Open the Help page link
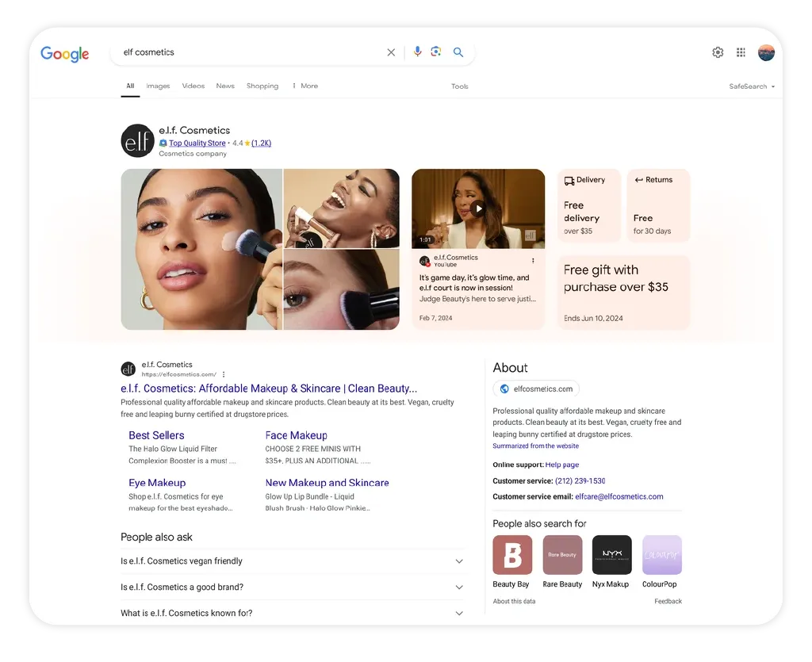Viewport: 812px width, 662px height. (x=562, y=465)
